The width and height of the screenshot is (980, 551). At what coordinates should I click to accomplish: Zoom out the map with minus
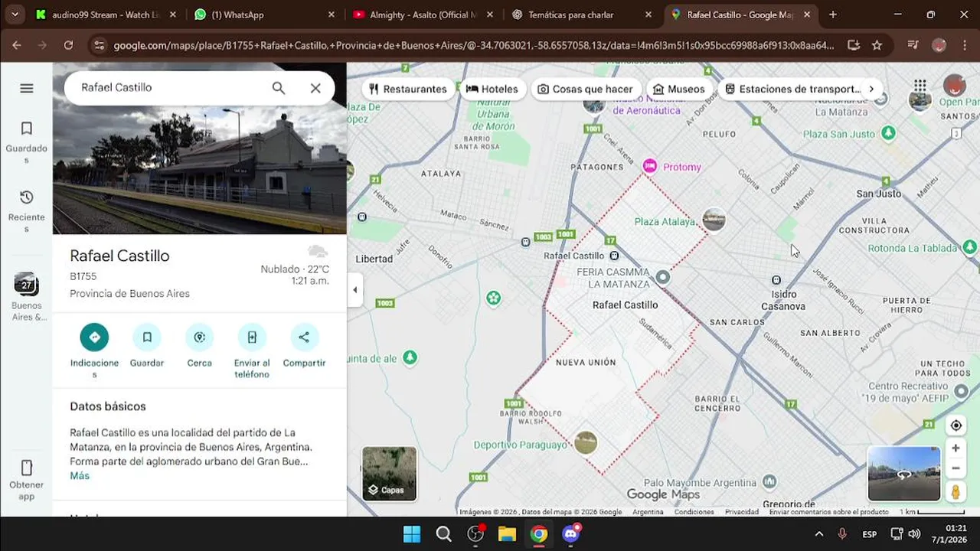[955, 468]
